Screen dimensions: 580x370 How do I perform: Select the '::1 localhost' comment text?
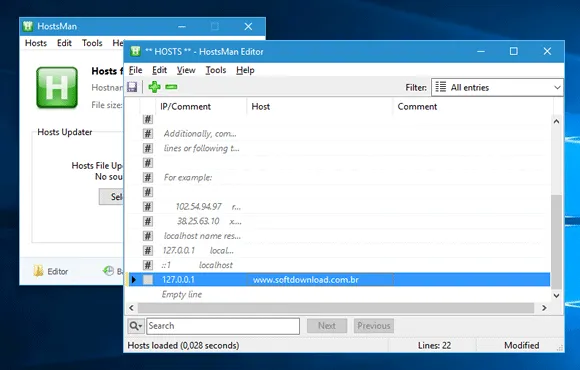point(197,265)
